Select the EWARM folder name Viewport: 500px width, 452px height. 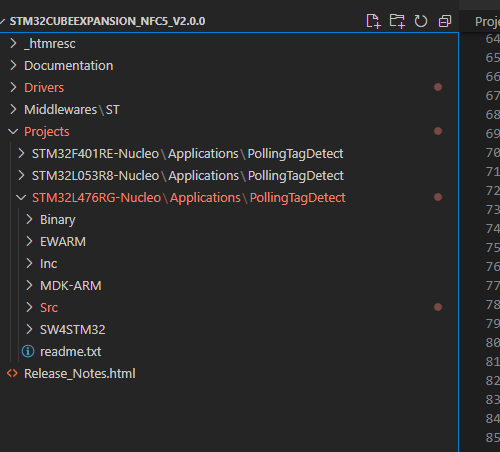pyautogui.click(x=63, y=242)
